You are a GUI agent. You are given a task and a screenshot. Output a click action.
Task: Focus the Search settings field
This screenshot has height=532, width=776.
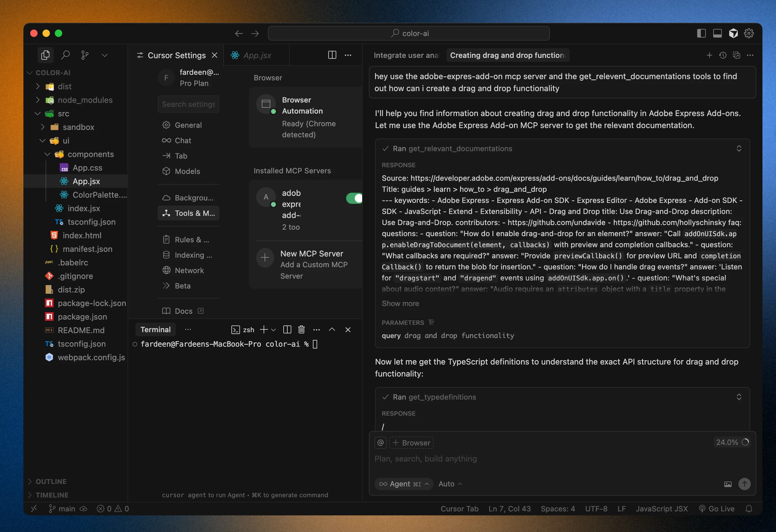point(188,104)
